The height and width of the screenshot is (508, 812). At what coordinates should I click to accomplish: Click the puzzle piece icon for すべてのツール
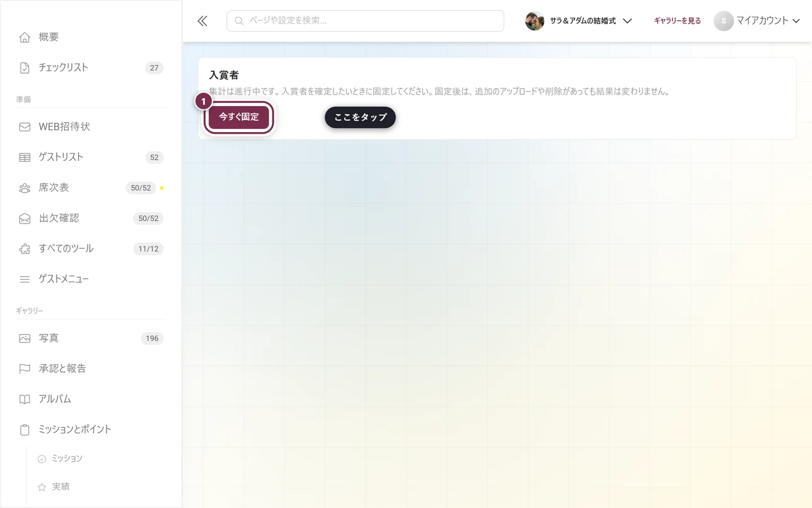(x=25, y=249)
